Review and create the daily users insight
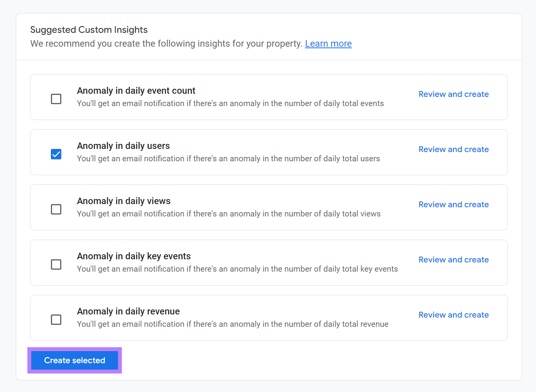 point(453,149)
